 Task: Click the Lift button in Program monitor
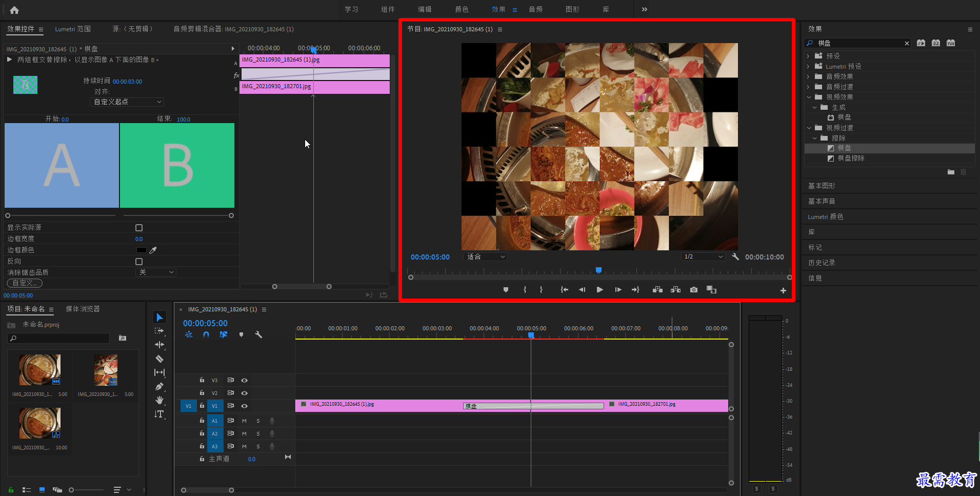click(657, 290)
